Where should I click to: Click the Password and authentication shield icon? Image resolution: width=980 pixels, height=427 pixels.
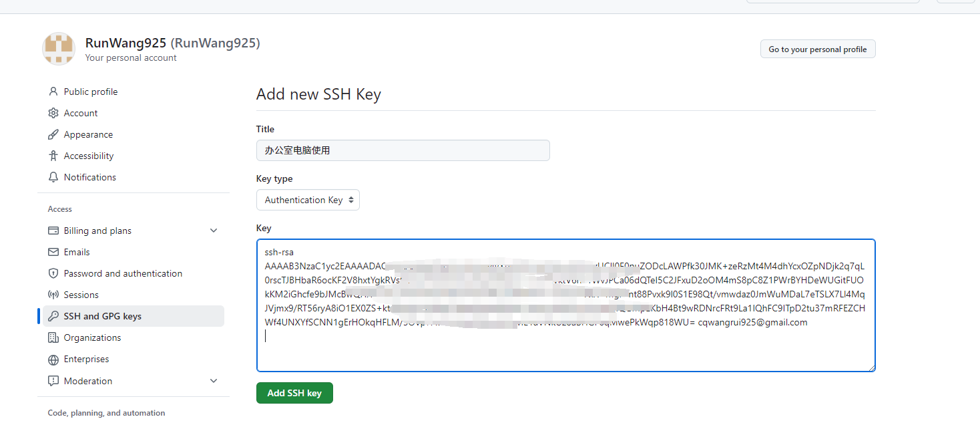tap(53, 273)
